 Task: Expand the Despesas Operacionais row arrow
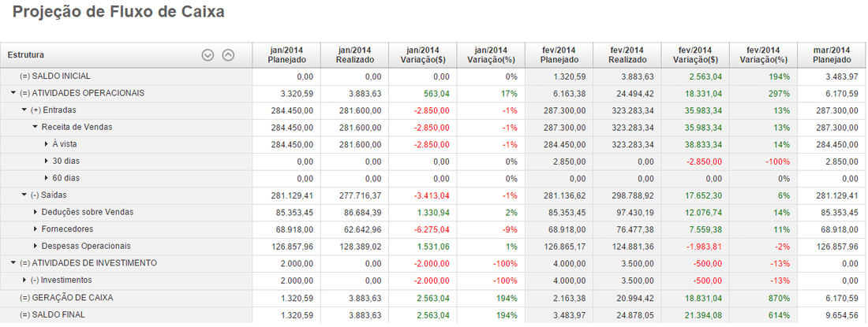click(36, 246)
